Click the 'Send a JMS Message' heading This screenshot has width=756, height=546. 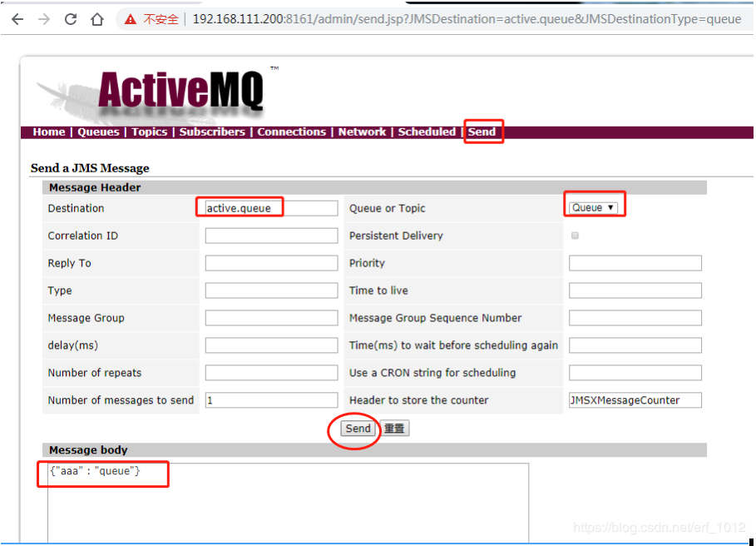(90, 168)
